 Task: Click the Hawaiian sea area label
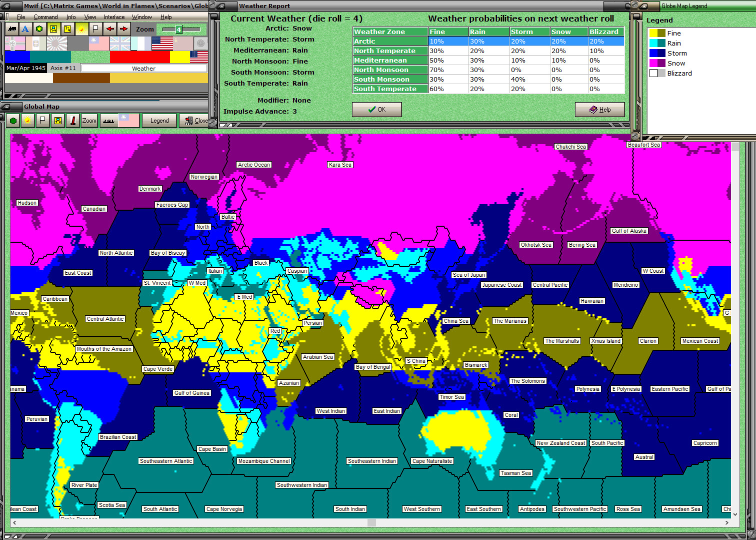[592, 301]
